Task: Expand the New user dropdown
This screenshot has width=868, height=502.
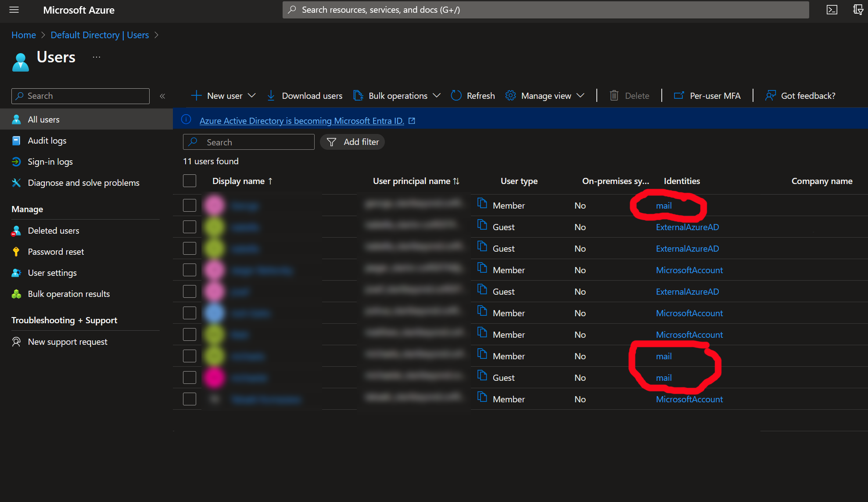Action: [x=251, y=95]
